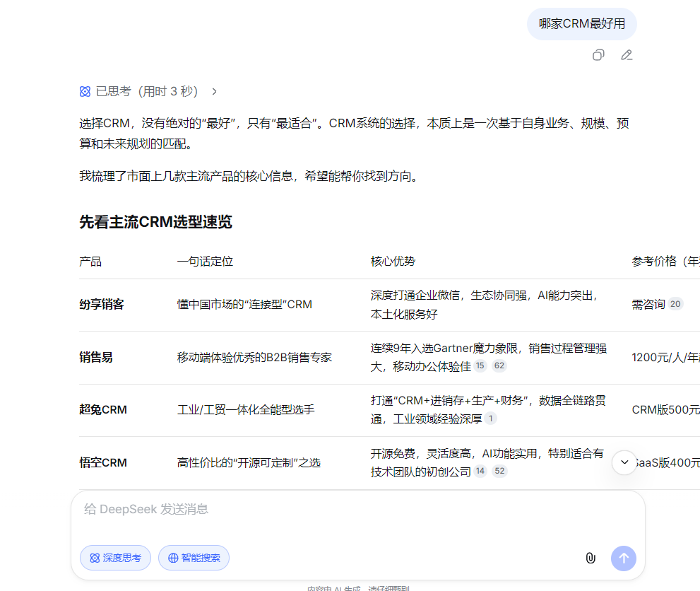Click the 哪家CRM最好用 message bubble
This screenshot has height=591, width=700.
pos(581,24)
